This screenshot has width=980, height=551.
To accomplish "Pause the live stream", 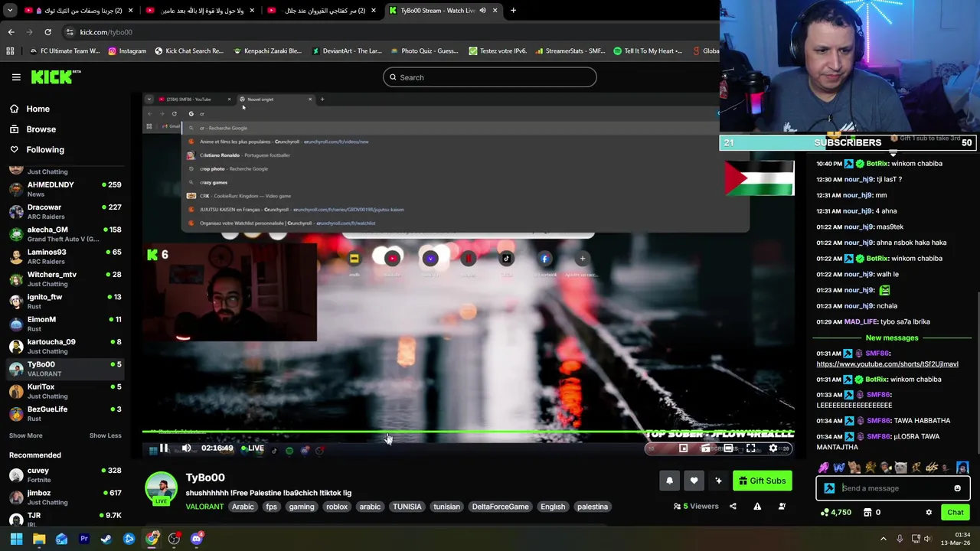I will click(x=163, y=448).
